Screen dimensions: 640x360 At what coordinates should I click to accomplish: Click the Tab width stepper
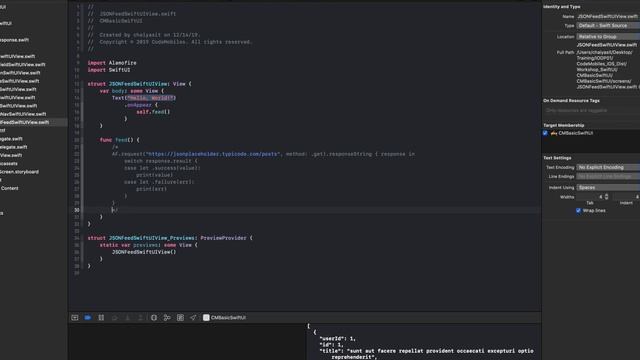[x=607, y=197]
